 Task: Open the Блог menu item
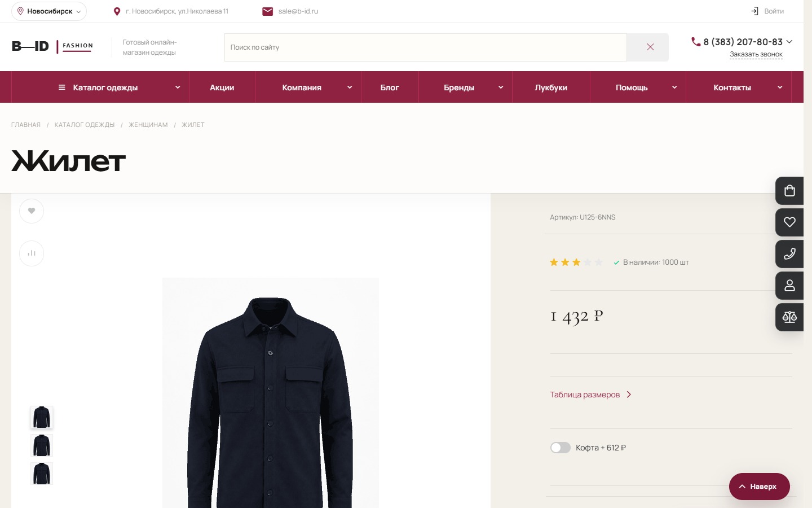(x=390, y=87)
